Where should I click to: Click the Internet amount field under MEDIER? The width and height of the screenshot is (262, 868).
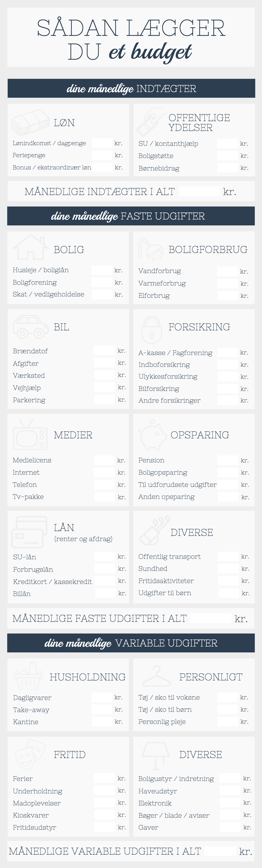point(104,472)
